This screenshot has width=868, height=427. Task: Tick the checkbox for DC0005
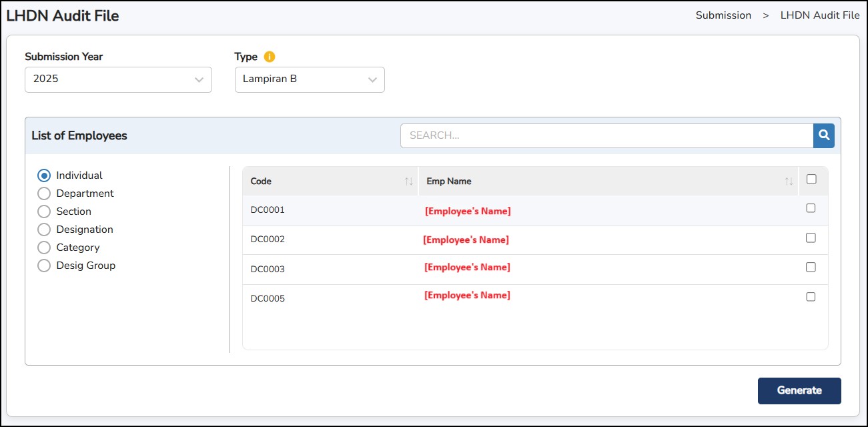point(811,297)
